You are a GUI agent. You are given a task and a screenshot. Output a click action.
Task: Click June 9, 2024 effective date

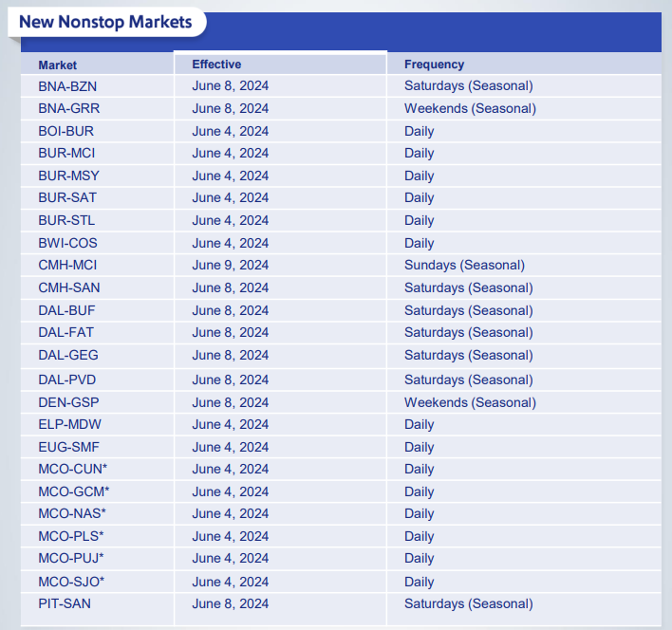coord(230,265)
